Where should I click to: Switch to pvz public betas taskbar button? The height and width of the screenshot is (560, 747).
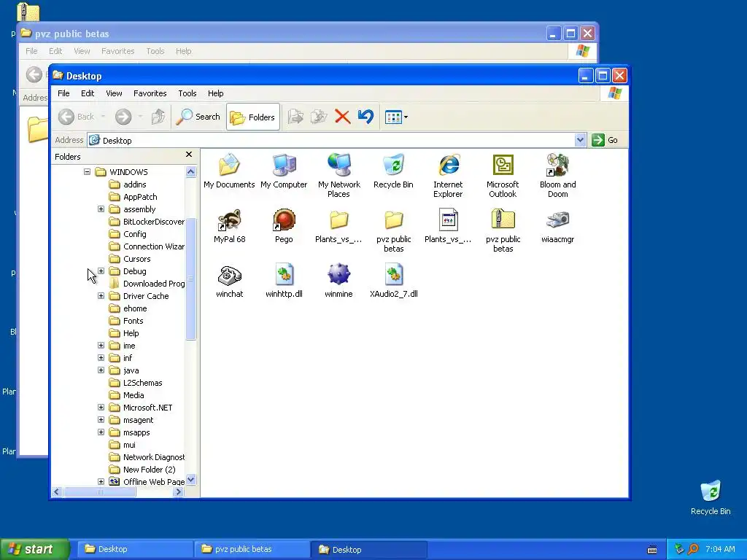click(x=252, y=549)
